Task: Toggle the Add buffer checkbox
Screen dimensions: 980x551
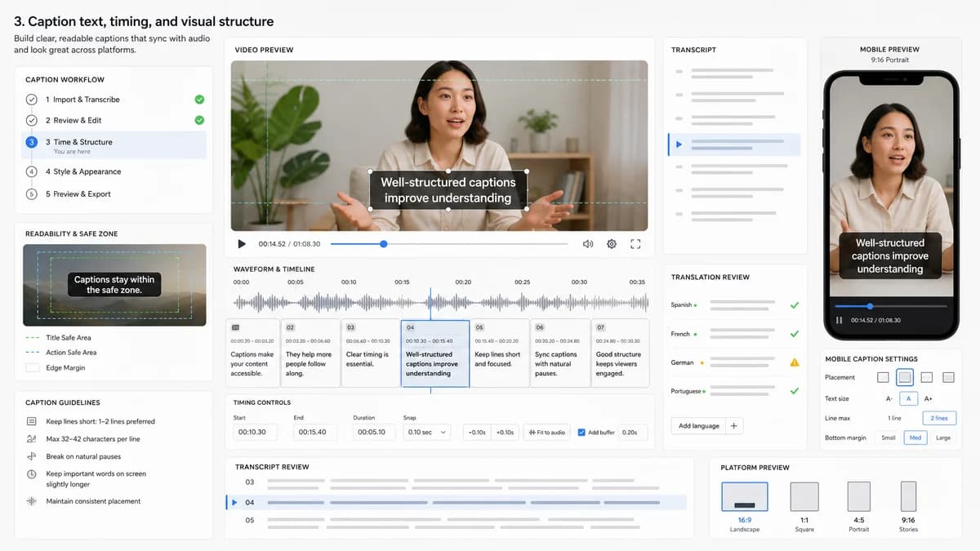Action: [581, 432]
